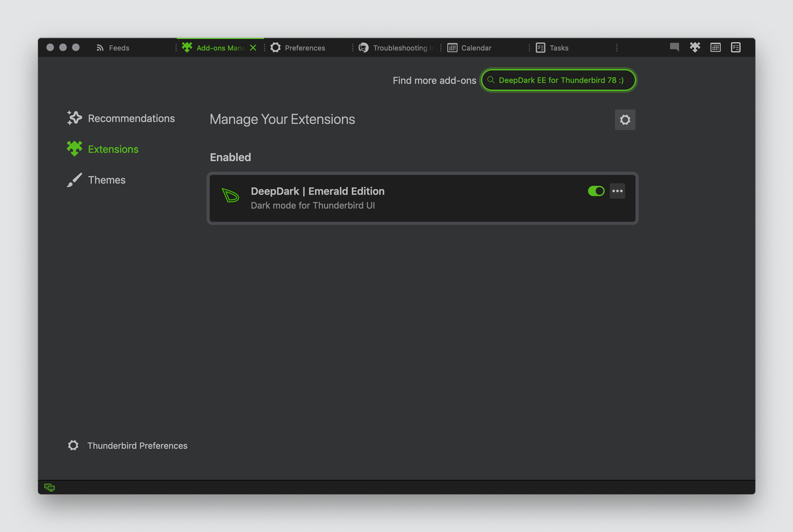
Task: Click the add-ons puzzle icon in toolbar
Action: click(695, 47)
